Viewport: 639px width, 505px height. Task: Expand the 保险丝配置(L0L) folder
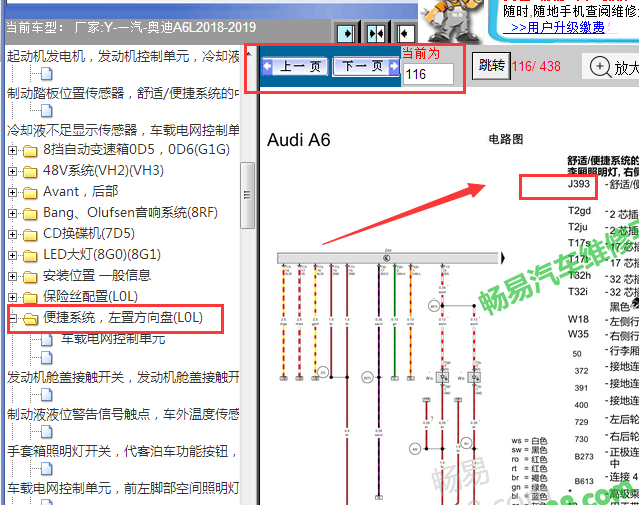pos(12,298)
